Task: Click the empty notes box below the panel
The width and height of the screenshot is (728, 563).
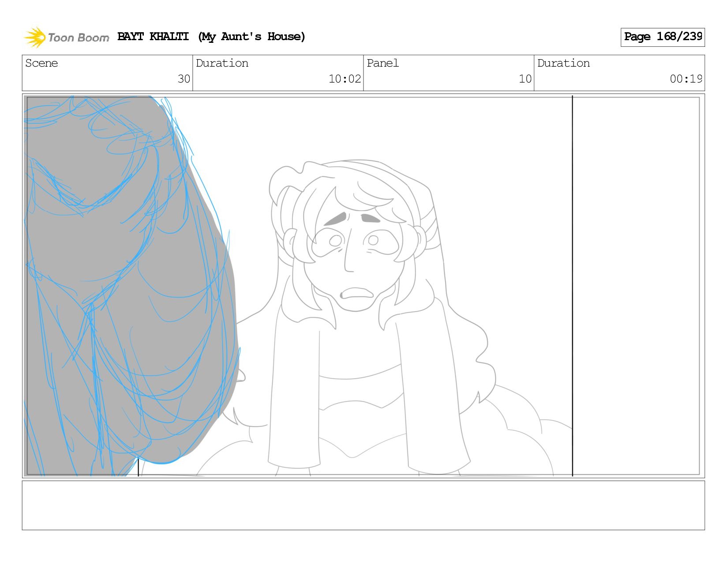Action: tap(363, 505)
